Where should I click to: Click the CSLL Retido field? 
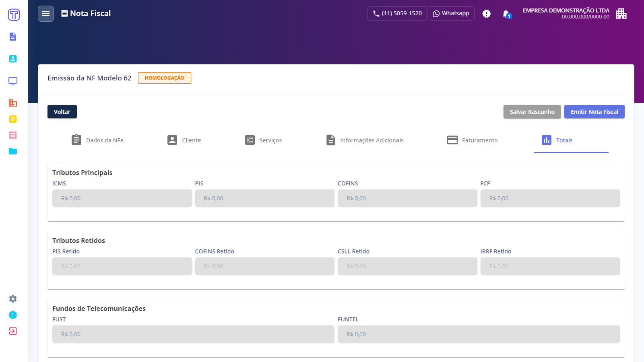click(407, 266)
